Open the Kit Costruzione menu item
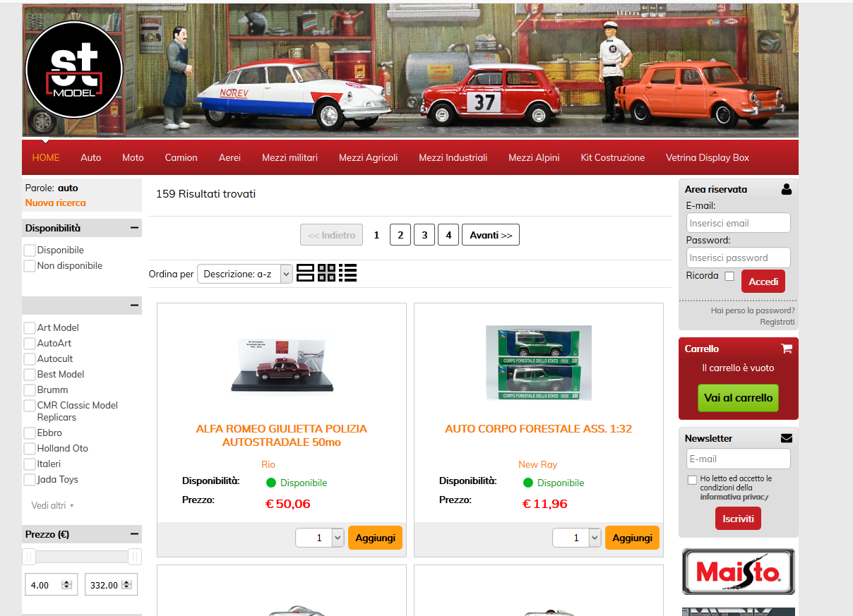853x616 pixels. coord(613,157)
